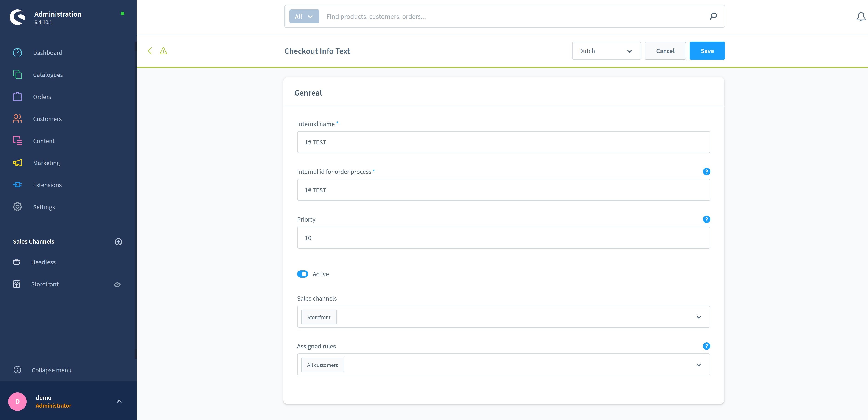Click the Orders bag icon
Screen dimensions: 868x420
pos(17,97)
